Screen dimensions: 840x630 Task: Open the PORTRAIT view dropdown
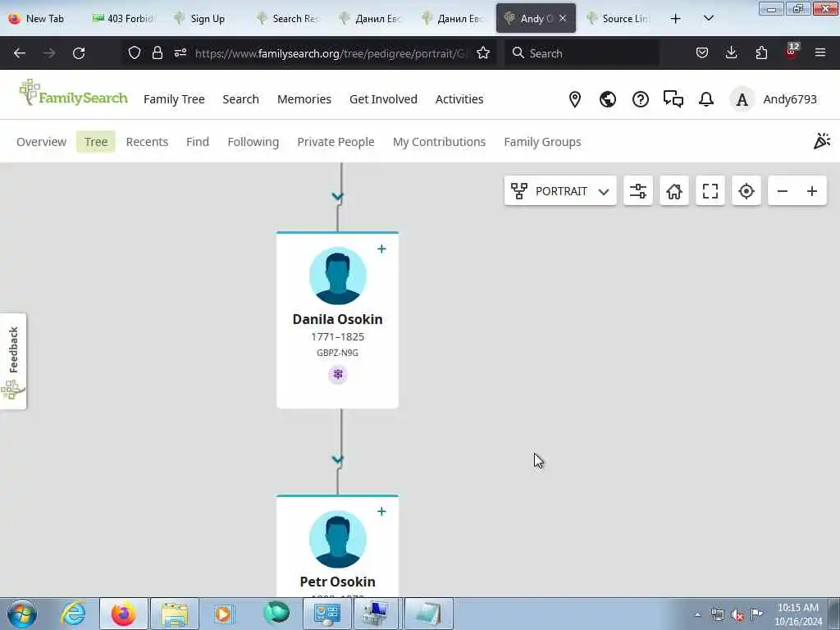pos(559,190)
